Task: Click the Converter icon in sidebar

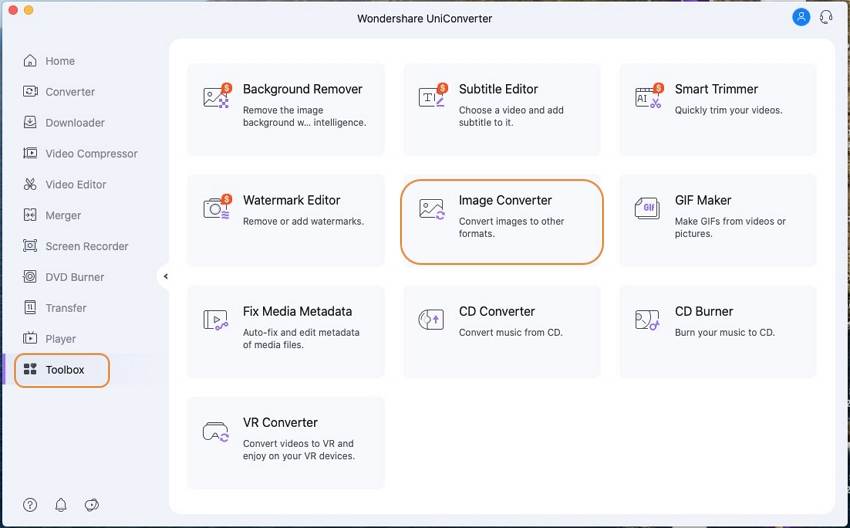Action: pyautogui.click(x=30, y=92)
